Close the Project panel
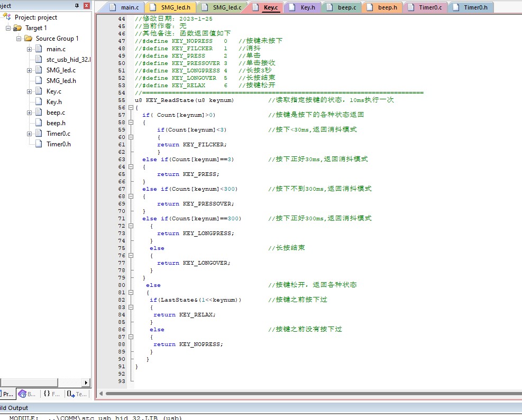The image size is (522, 420). tap(87, 5)
